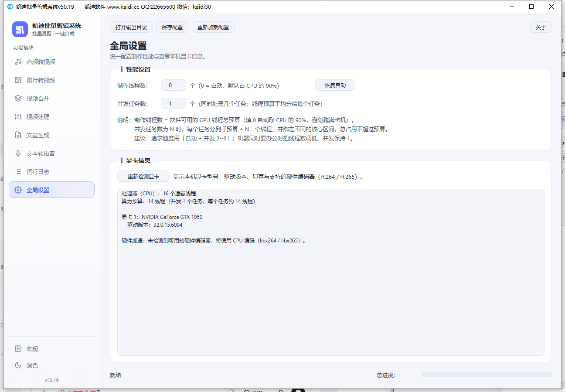Click the collapse sidebar icon beside 收起
Viewport: 565px width, 392px height.
click(18, 349)
